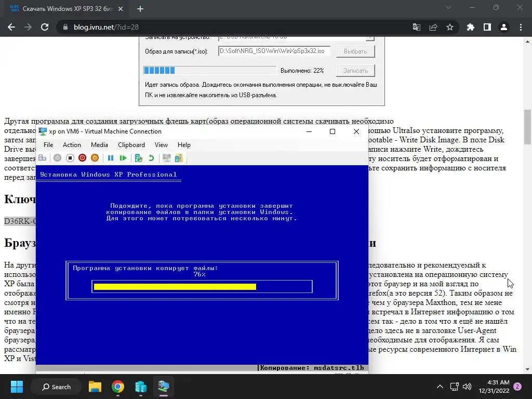Open File Explorer from the taskbar

point(95,387)
